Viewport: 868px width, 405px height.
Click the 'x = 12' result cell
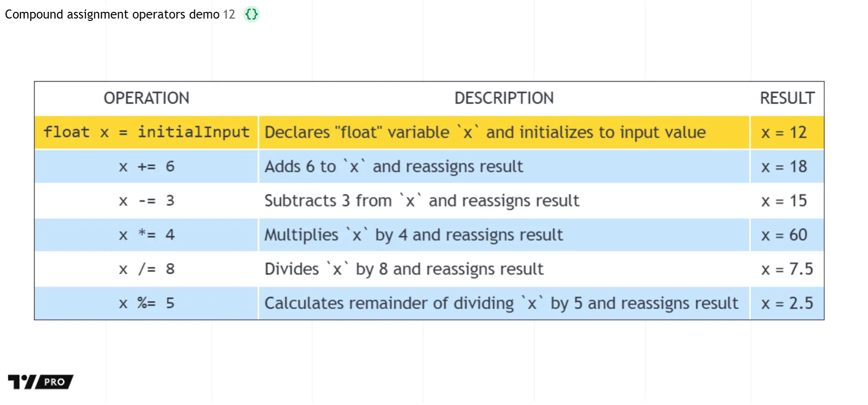784,132
